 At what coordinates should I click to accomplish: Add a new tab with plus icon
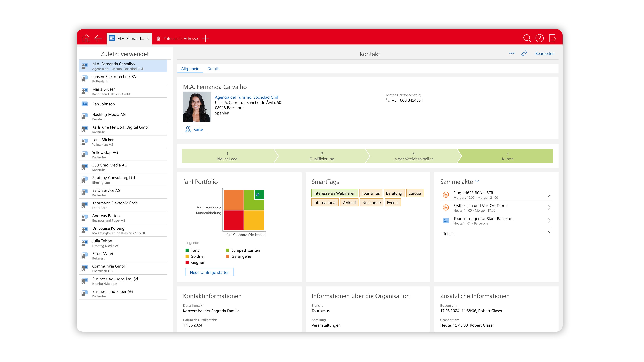[205, 38]
